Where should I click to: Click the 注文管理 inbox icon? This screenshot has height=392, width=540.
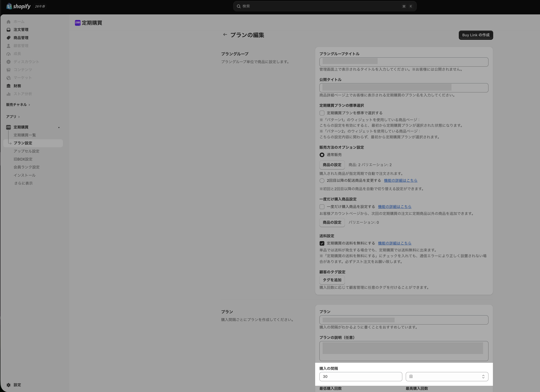(9, 30)
